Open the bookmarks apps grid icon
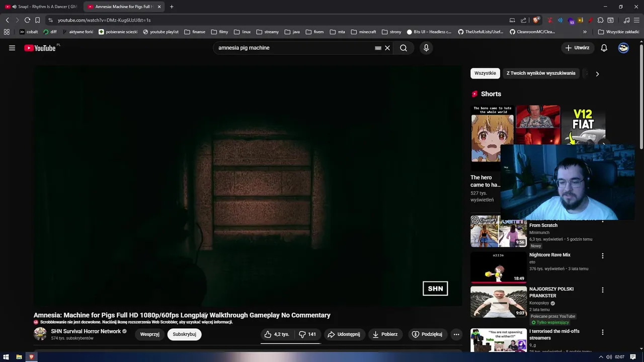This screenshot has height=362, width=644. coord(7,32)
